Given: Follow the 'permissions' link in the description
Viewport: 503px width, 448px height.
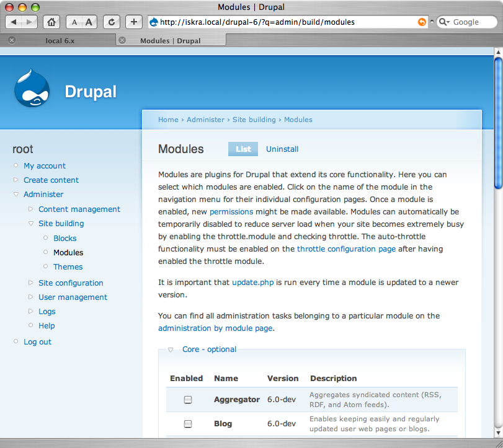Looking at the screenshot, I should [231, 212].
